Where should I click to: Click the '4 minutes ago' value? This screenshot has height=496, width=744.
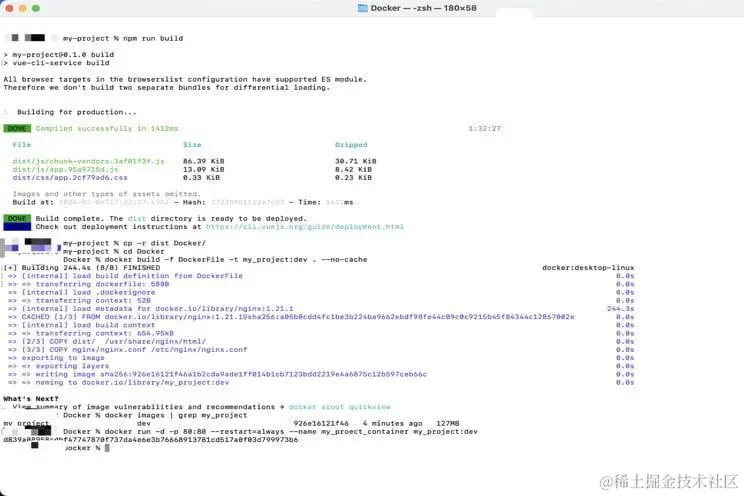[x=392, y=423]
